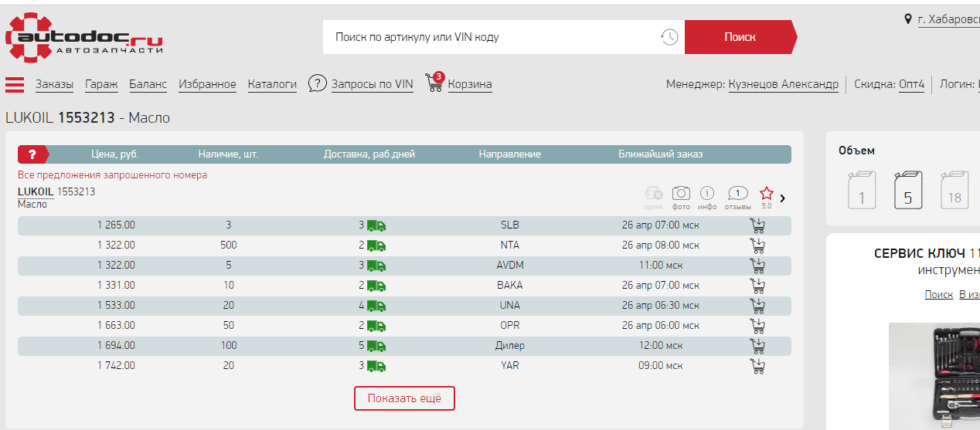Click the Масло description under LUKOIL
This screenshot has width=980, height=430.
pos(32,205)
